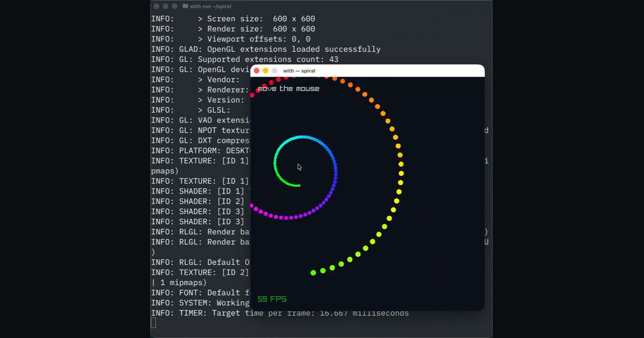Click the '> GLSL:' log line
The image size is (644, 338).
(x=191, y=110)
